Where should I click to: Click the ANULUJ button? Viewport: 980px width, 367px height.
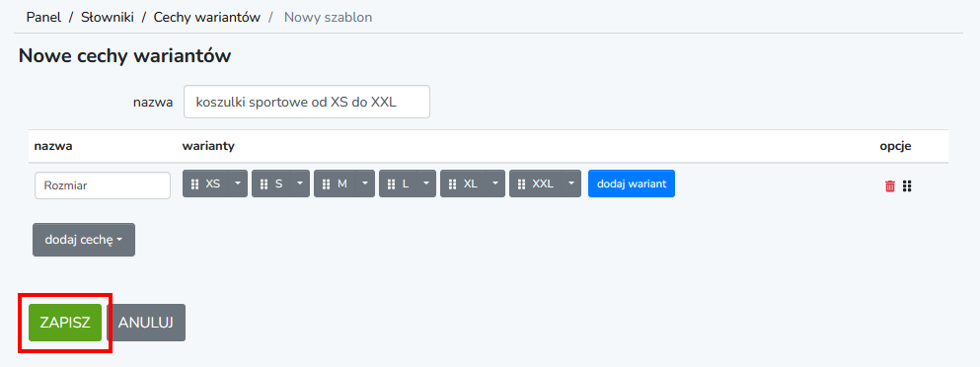click(x=146, y=323)
